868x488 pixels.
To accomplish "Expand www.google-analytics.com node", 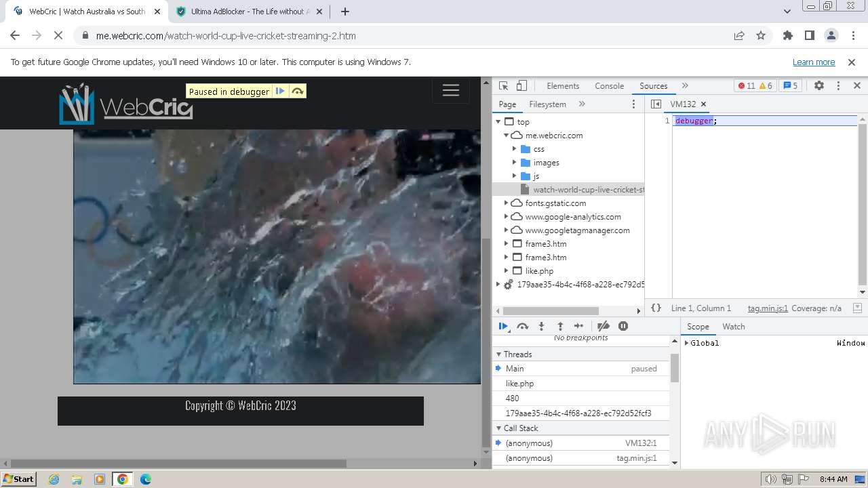I will pos(506,217).
